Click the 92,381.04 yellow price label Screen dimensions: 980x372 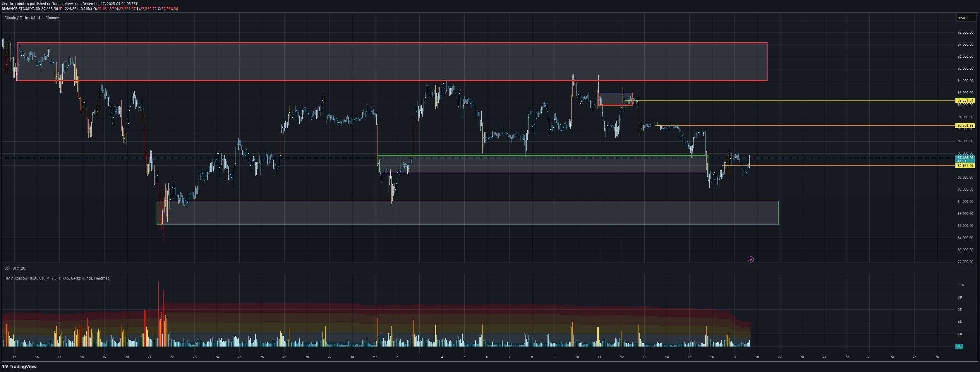[x=965, y=100]
